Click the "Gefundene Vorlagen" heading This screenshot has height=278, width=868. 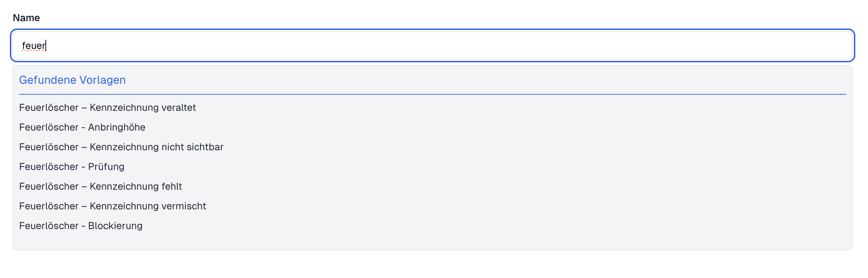(x=72, y=80)
